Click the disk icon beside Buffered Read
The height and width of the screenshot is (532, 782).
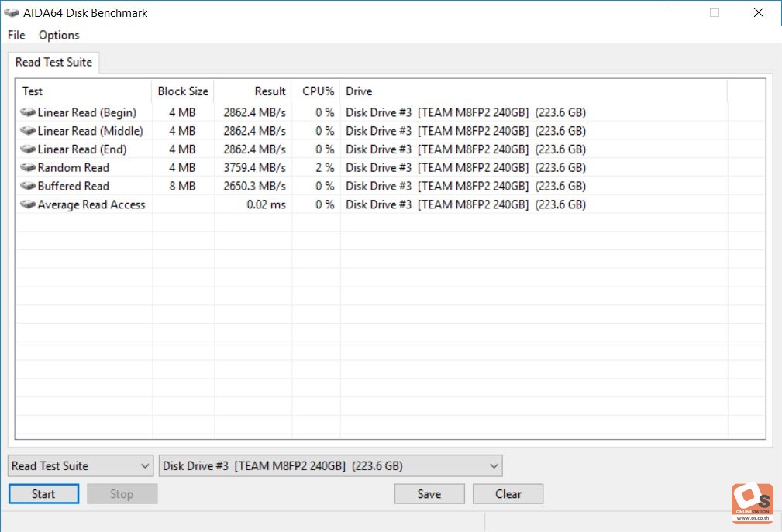pos(28,186)
